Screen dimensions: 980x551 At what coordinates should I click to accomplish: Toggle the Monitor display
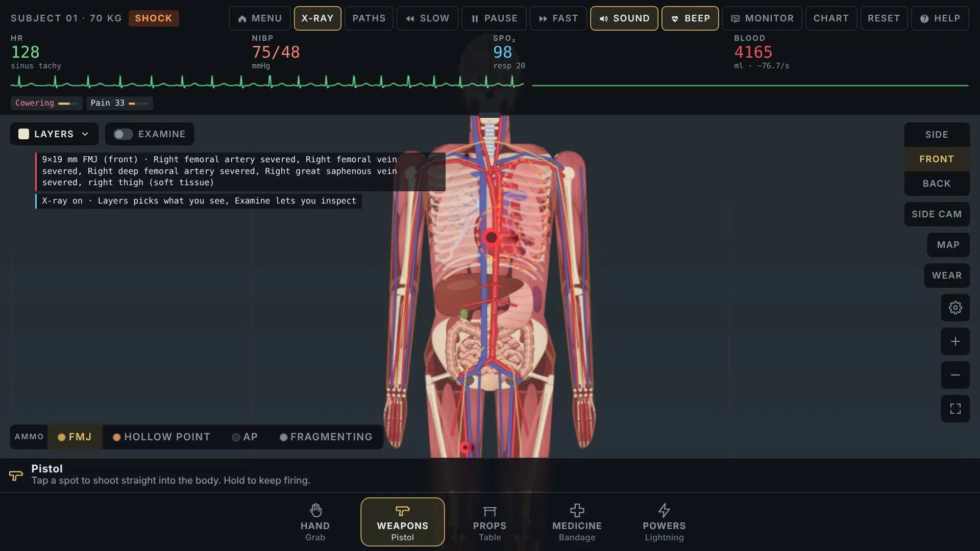(762, 18)
